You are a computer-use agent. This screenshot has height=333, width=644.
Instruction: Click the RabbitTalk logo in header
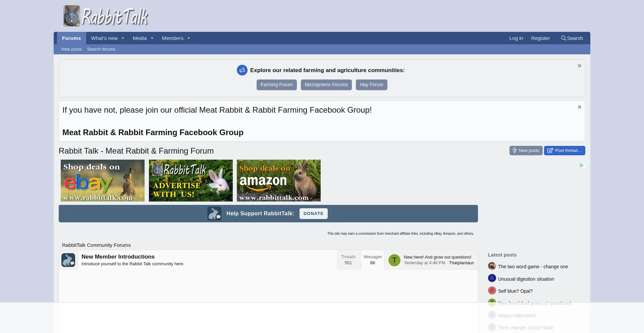(x=106, y=16)
